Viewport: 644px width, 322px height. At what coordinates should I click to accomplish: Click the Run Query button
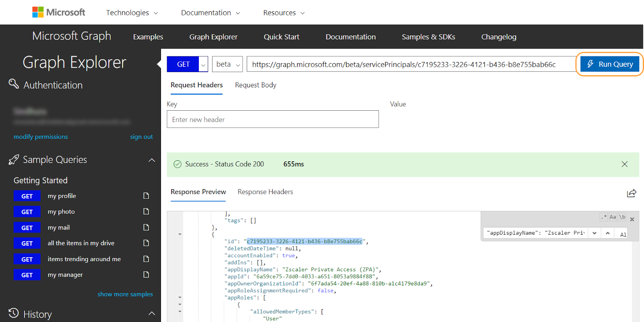610,64
